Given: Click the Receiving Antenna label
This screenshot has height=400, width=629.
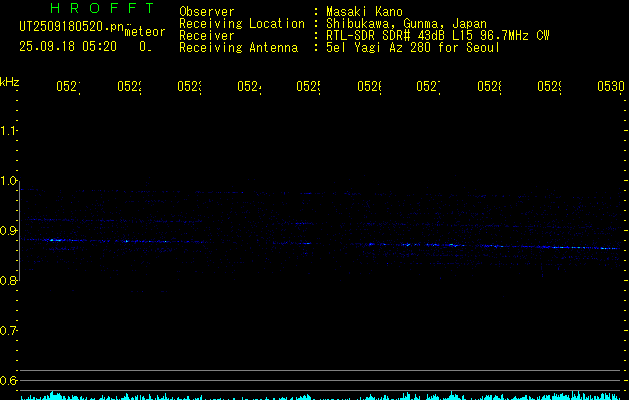Looking at the screenshot, I should pos(239,48).
